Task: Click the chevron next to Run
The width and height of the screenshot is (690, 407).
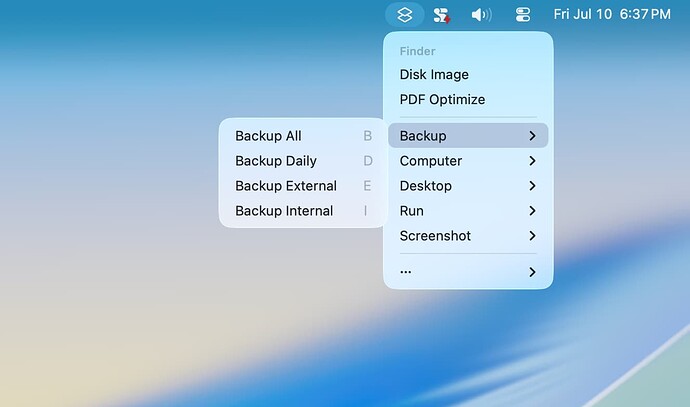Action: pos(532,211)
